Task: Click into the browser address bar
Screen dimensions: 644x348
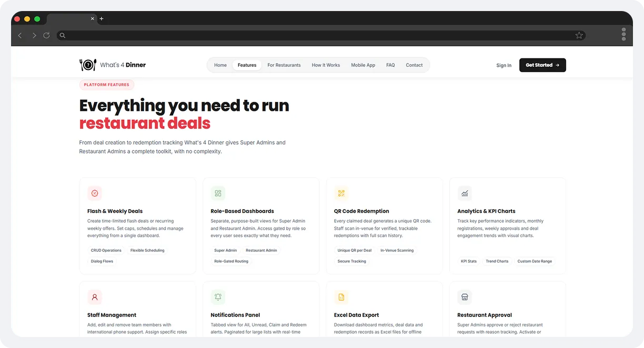Action: coord(321,35)
